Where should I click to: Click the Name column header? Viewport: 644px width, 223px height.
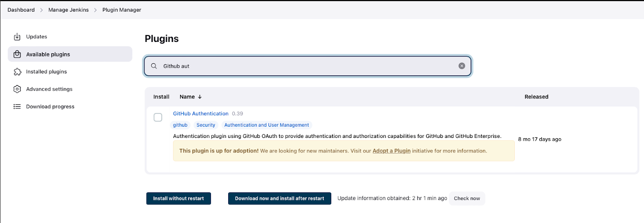(187, 97)
